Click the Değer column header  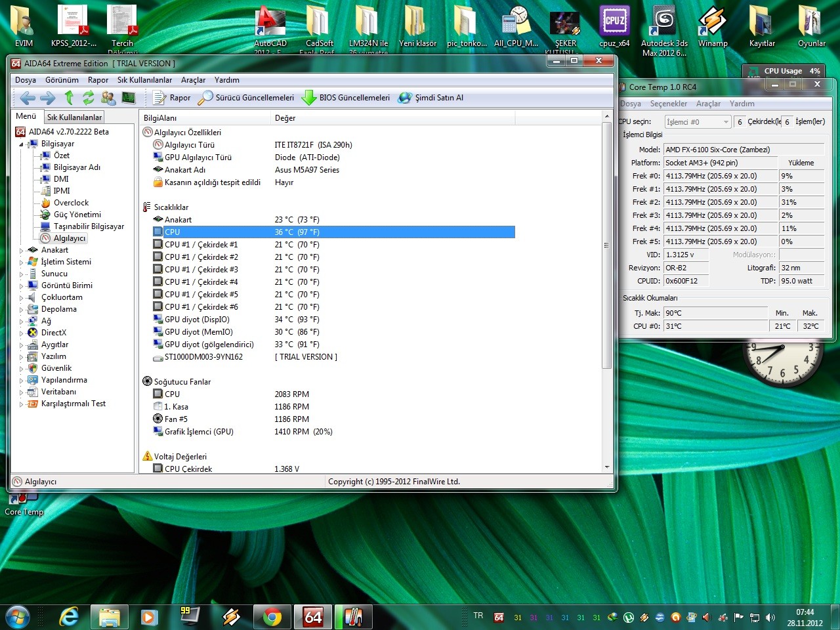[393, 118]
